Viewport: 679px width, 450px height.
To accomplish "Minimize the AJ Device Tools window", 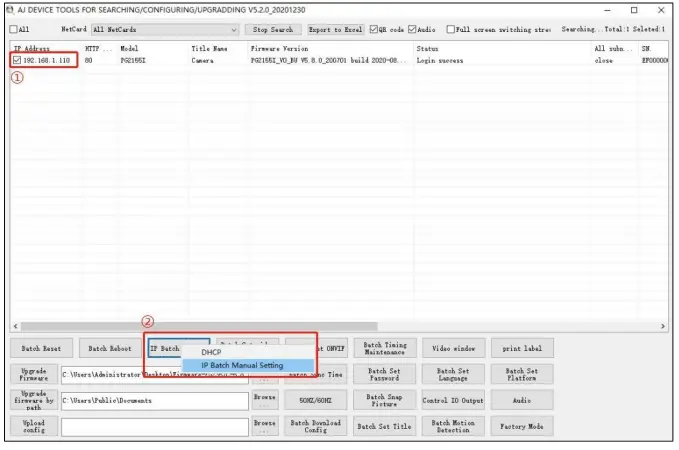I will tap(607, 10).
